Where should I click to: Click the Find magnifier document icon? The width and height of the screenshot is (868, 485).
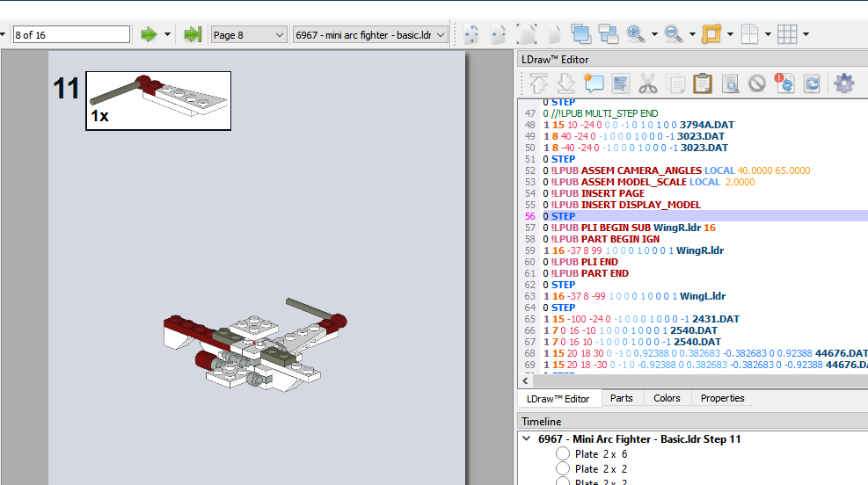730,83
